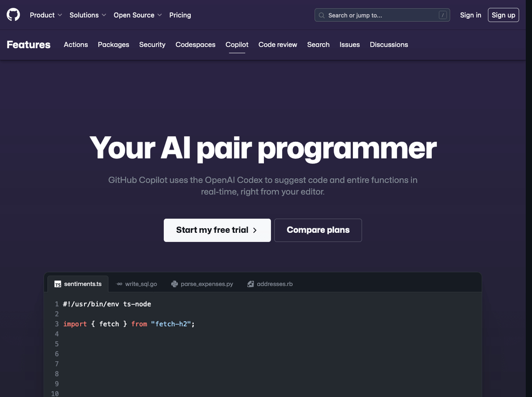Select the sentiments.ts editor tab
Image resolution: width=532 pixels, height=397 pixels.
(x=78, y=284)
